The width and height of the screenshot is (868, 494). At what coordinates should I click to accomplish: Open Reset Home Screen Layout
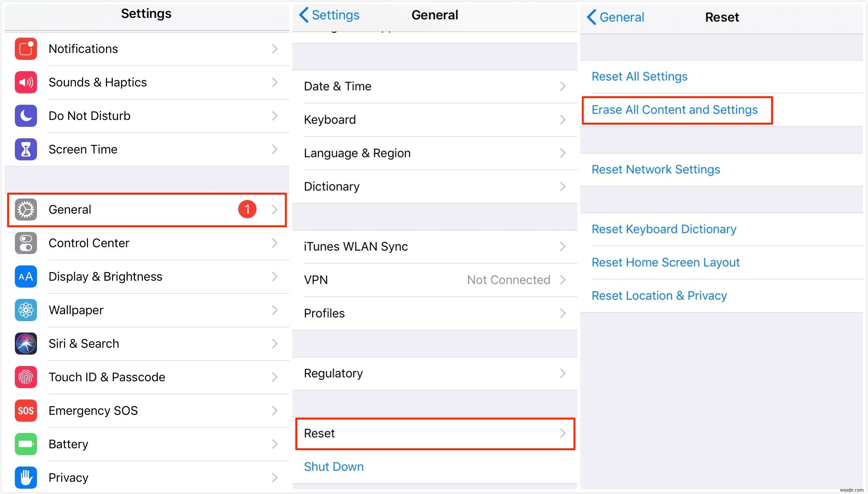[x=666, y=262]
